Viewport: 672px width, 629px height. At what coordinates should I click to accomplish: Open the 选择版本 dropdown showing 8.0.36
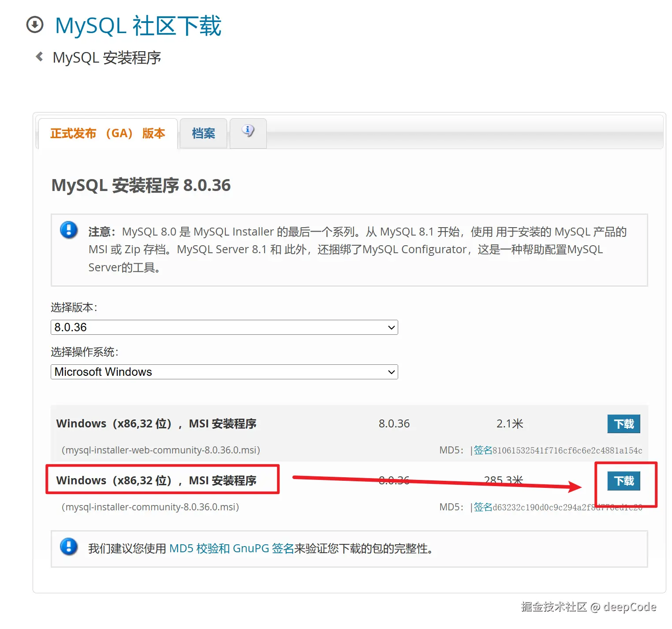pyautogui.click(x=224, y=327)
